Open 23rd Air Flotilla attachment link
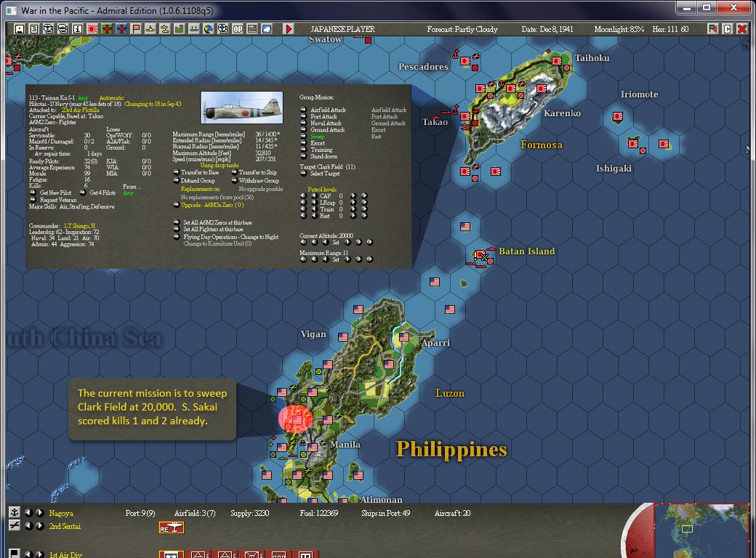The image size is (756, 558). click(x=80, y=110)
